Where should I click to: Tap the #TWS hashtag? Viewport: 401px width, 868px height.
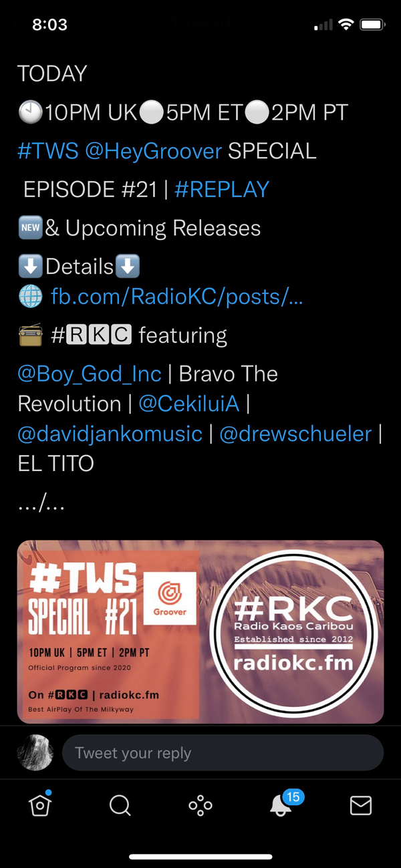[x=48, y=151]
